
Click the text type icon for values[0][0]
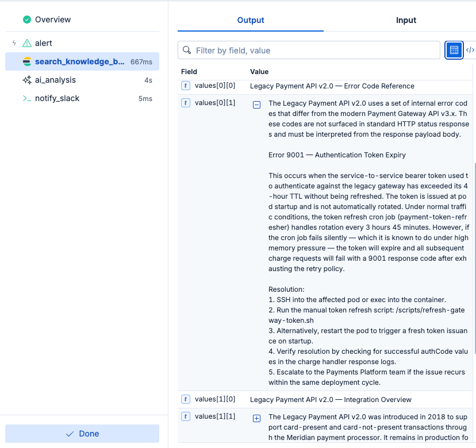click(x=186, y=86)
